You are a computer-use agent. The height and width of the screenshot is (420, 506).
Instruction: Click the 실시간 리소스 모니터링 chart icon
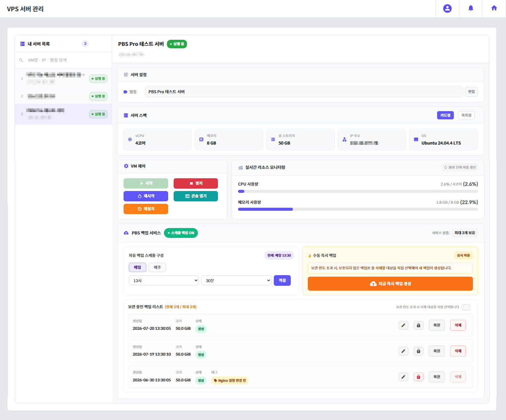pyautogui.click(x=241, y=167)
